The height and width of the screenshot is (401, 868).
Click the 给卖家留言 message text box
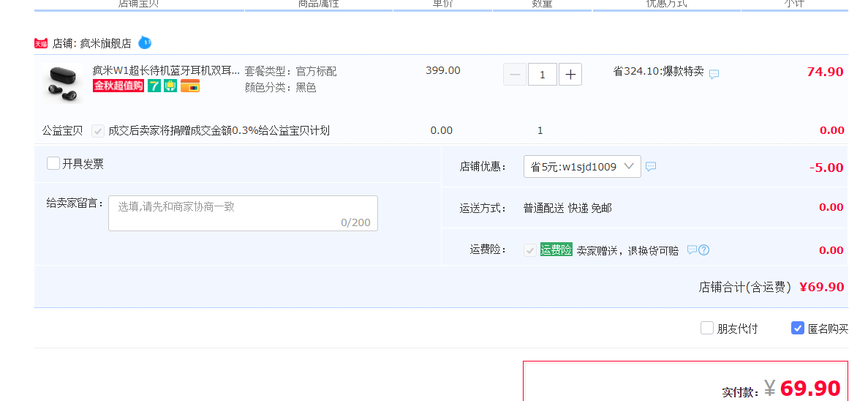point(243,213)
